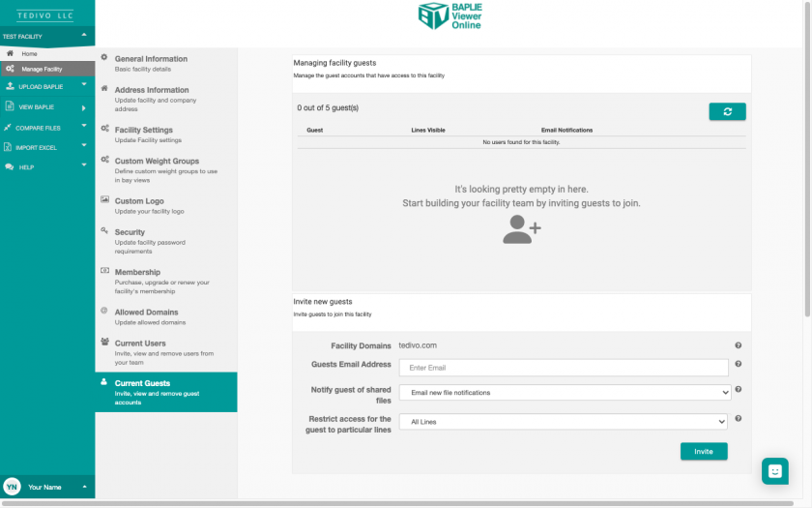
Task: Open Current Users section
Action: 166,352
